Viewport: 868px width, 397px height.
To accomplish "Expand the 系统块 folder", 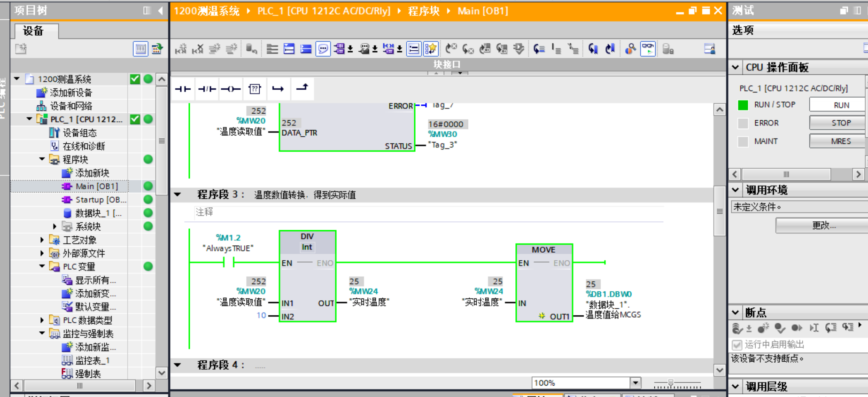I will [x=54, y=226].
